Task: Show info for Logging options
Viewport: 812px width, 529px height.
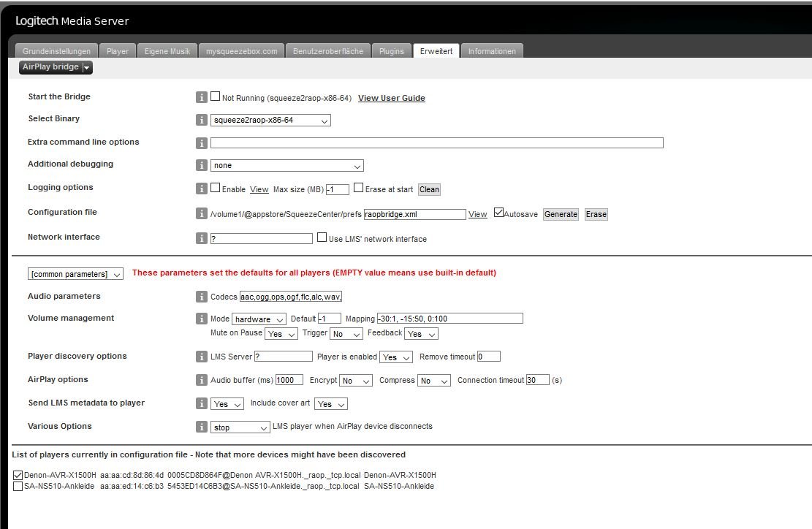Action: [202, 189]
